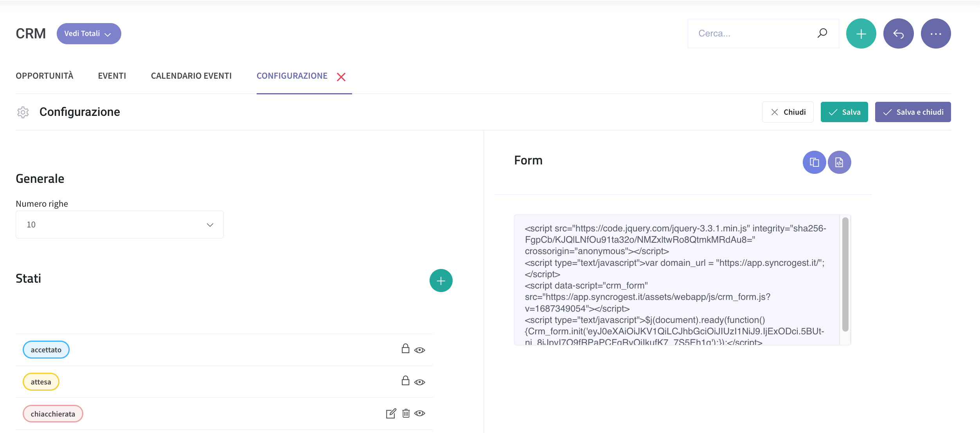Switch to the Opportunità tab
This screenshot has height=433, width=980.
pos(45,76)
